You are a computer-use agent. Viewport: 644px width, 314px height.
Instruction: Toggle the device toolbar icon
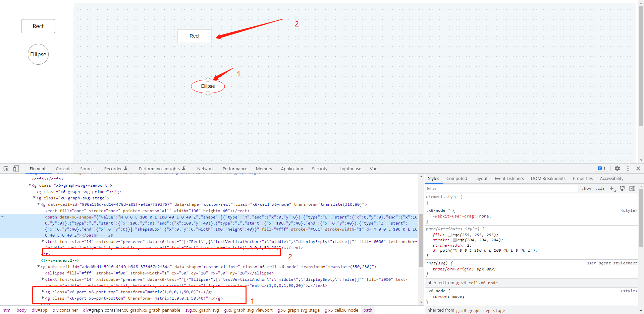[16, 169]
